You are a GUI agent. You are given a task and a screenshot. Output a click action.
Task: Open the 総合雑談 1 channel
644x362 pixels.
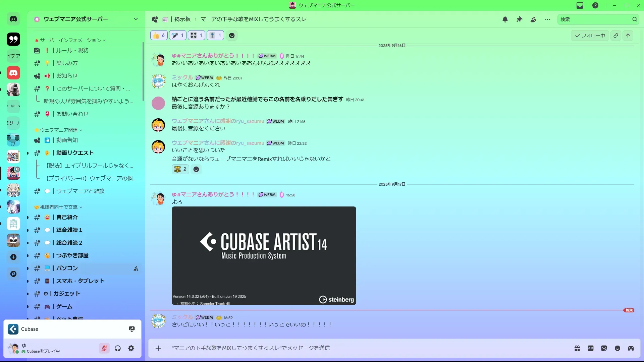69,230
